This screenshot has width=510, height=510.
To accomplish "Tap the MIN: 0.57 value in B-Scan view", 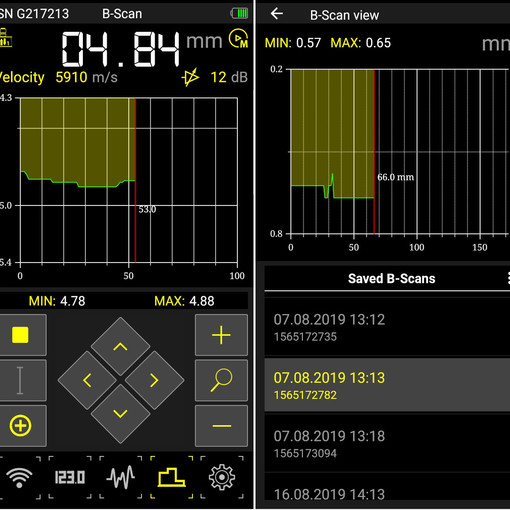I will tap(293, 43).
